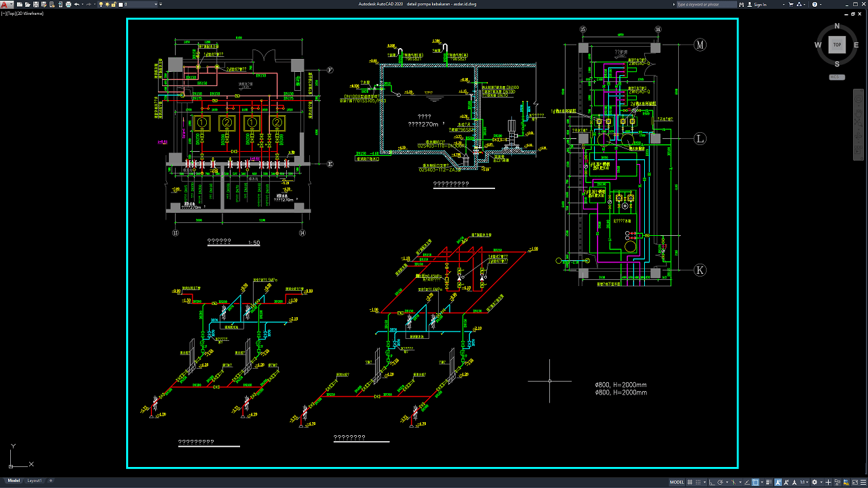Click the layer 0 white color swatch
Screen dimensions: 868x488
(x=121, y=4)
